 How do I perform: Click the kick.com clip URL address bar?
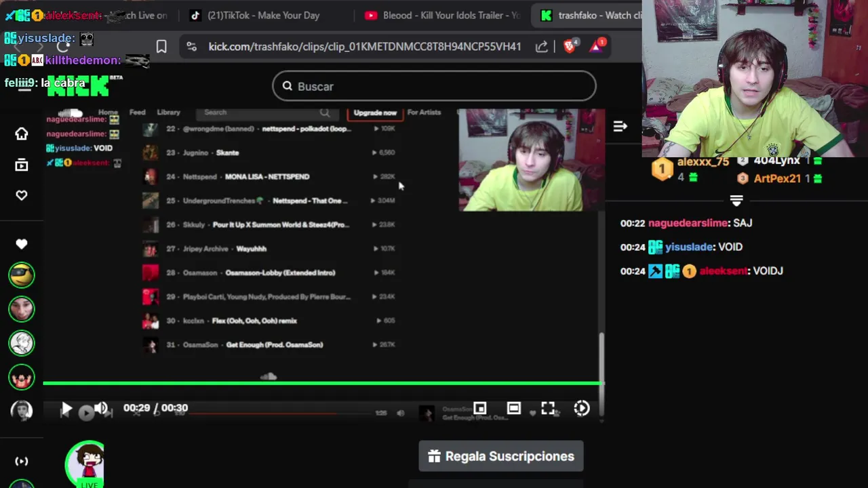pyautogui.click(x=365, y=46)
